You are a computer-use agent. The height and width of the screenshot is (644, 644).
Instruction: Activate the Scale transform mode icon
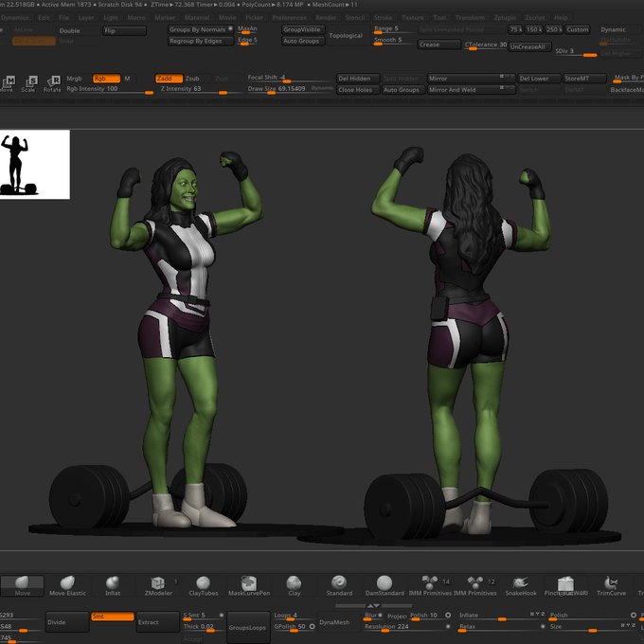coord(28,83)
